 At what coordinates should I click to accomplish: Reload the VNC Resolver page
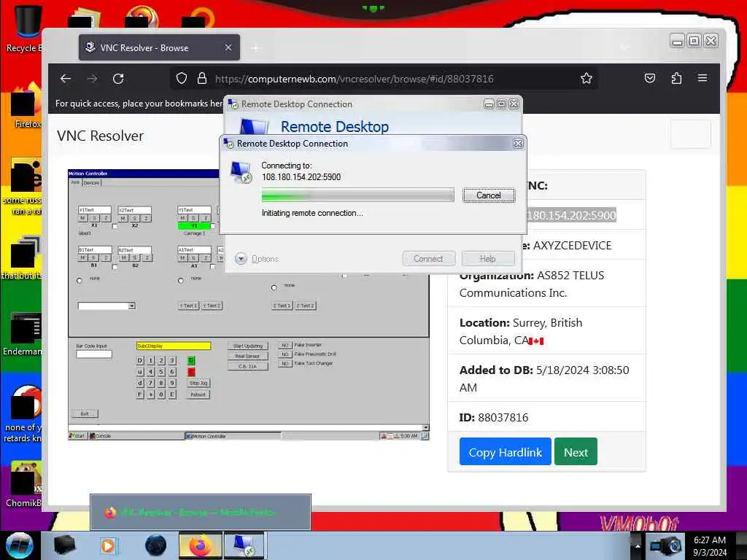(x=118, y=79)
